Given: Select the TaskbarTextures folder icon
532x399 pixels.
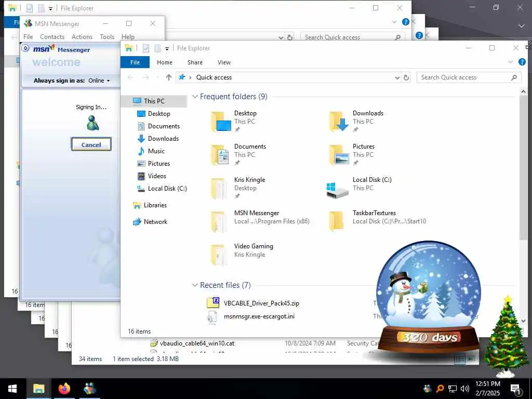Looking at the screenshot, I should pos(337,221).
